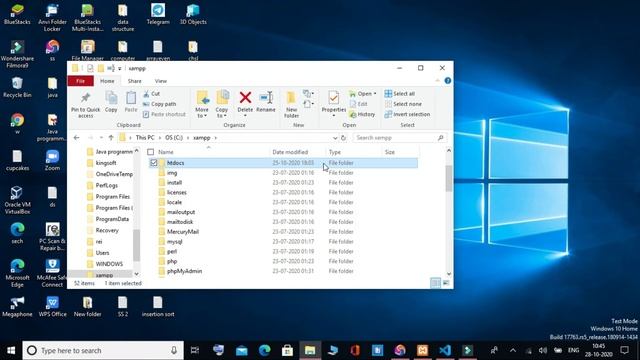
Task: Open Oracle VM VirtualBox desktop icon
Action: pyautogui.click(x=17, y=200)
